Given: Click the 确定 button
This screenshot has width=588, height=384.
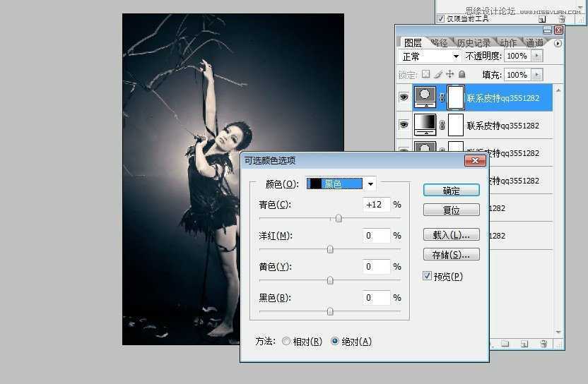Looking at the screenshot, I should coord(451,190).
